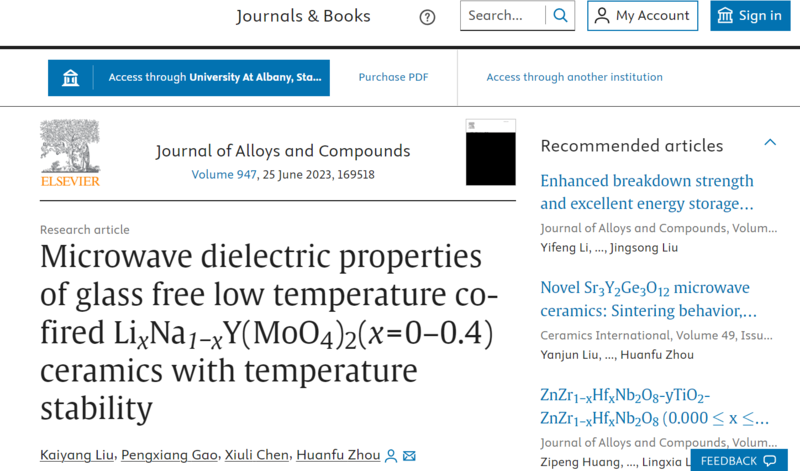Image resolution: width=800 pixels, height=471 pixels.
Task: Open the Enhanced breakdown strength recommended article
Action: pyautogui.click(x=647, y=192)
